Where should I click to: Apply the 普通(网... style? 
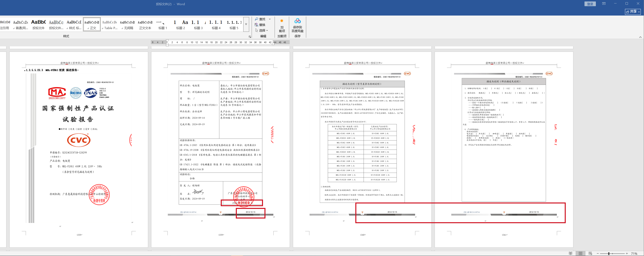tap(21, 24)
